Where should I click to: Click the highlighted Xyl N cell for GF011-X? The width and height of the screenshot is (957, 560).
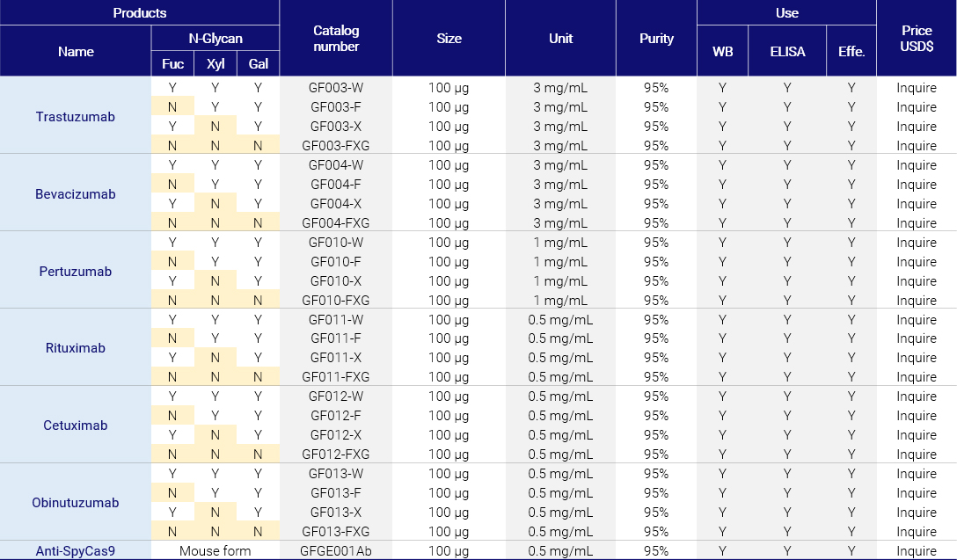tap(215, 358)
